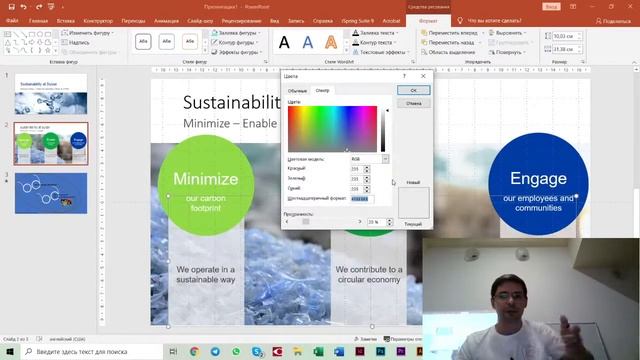Collapse the ribbon with the chevron
640x360 pixels.
(634, 62)
